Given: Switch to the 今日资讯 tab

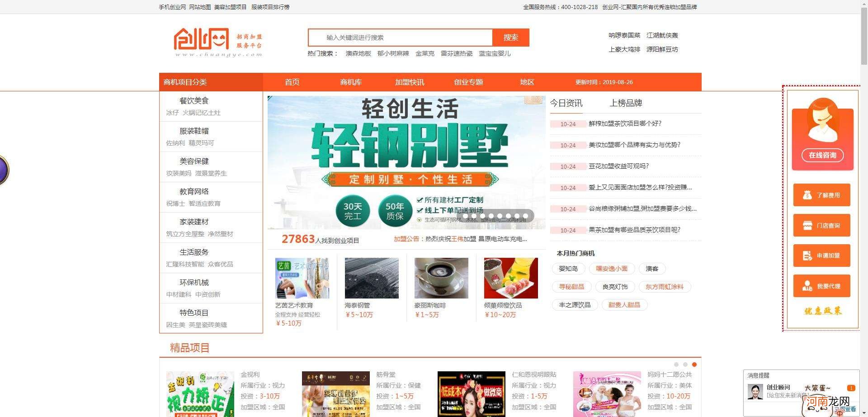Looking at the screenshot, I should (566, 103).
